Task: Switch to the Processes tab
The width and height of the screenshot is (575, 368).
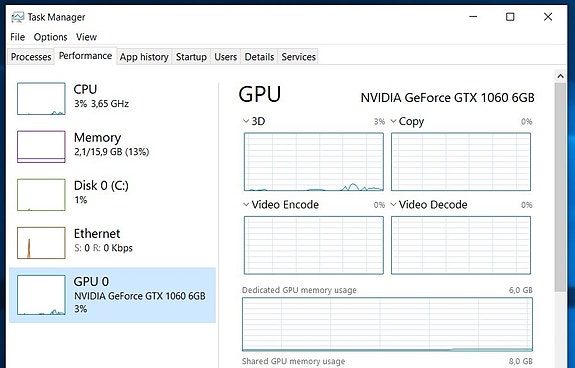Action: point(31,57)
